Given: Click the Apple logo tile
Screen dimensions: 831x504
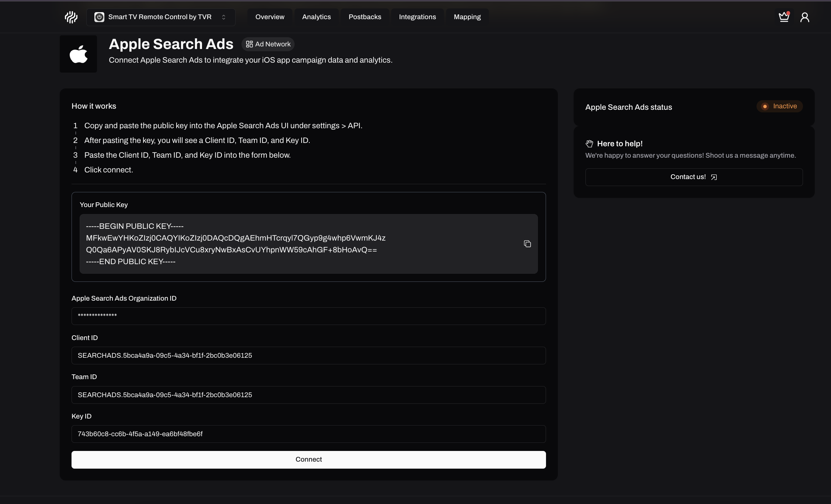Looking at the screenshot, I should (x=79, y=54).
